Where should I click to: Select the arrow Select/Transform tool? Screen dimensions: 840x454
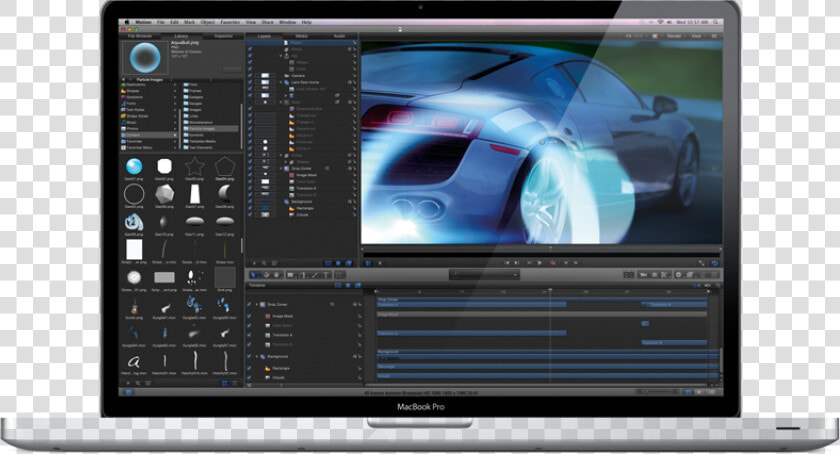pyautogui.click(x=253, y=275)
